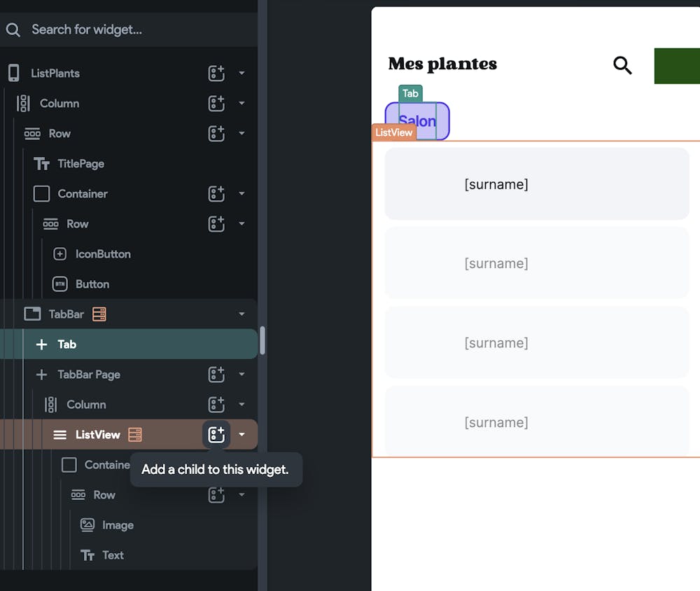Viewport: 700px width, 591px height.
Task: Click the backend query icon beside ListView
Action: coord(135,435)
